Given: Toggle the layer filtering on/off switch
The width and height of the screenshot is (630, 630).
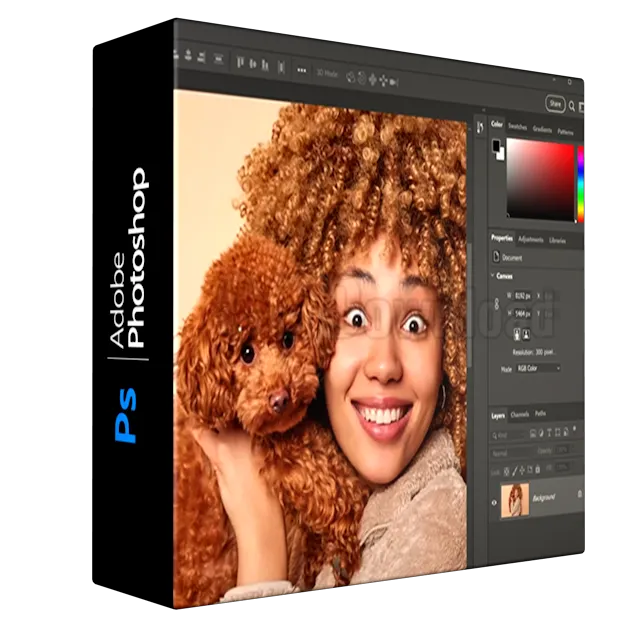Looking at the screenshot, I should [575, 428].
